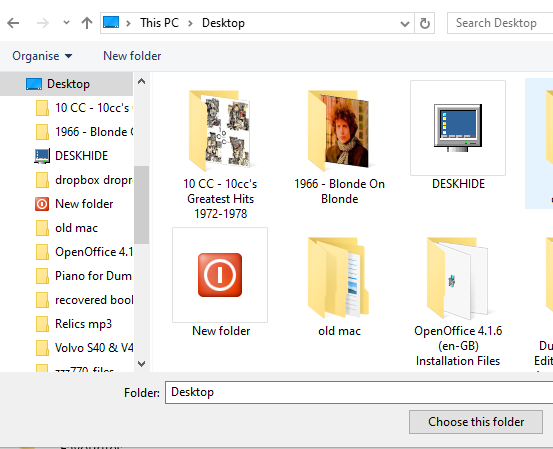553x449 pixels.
Task: Click the navigation pane scroll up arrow
Action: click(141, 81)
